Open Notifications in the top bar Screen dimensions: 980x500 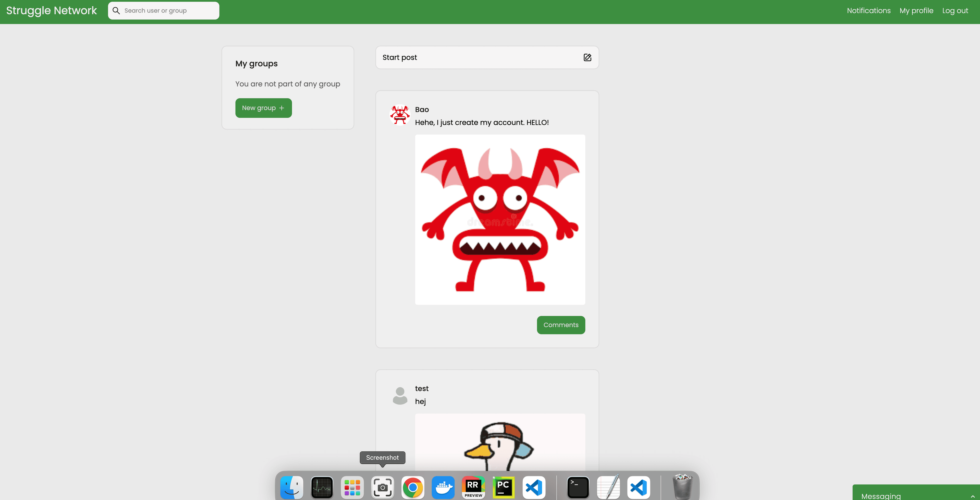[868, 11]
